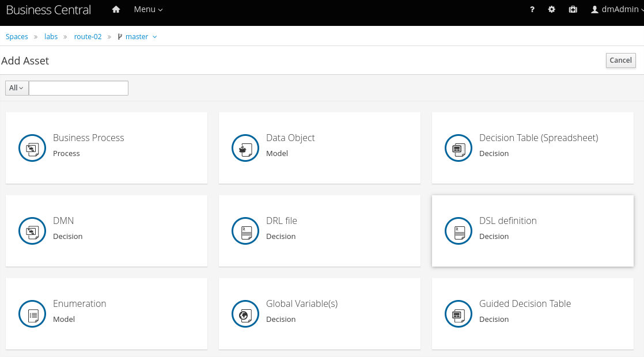The width and height of the screenshot is (644, 357).
Task: Open the dmAdmin user menu
Action: pyautogui.click(x=616, y=10)
